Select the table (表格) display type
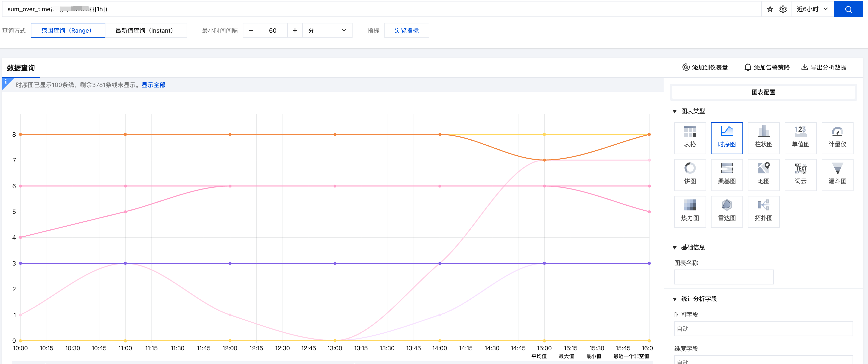Viewport: 868px width, 364px height. [689, 138]
